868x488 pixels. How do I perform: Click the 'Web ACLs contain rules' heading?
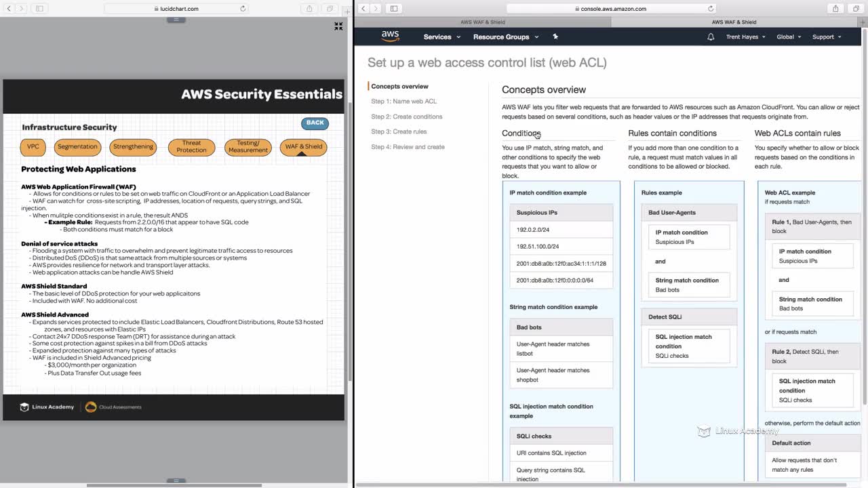797,134
